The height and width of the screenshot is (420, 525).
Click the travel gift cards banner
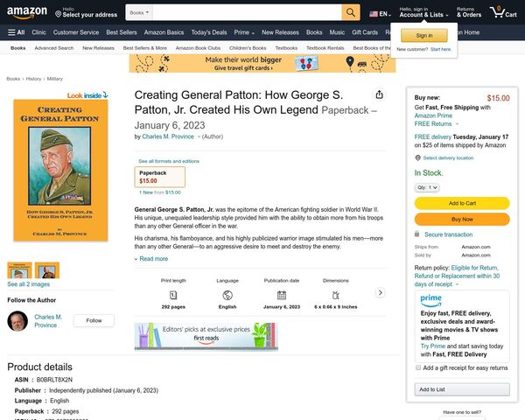[262, 63]
